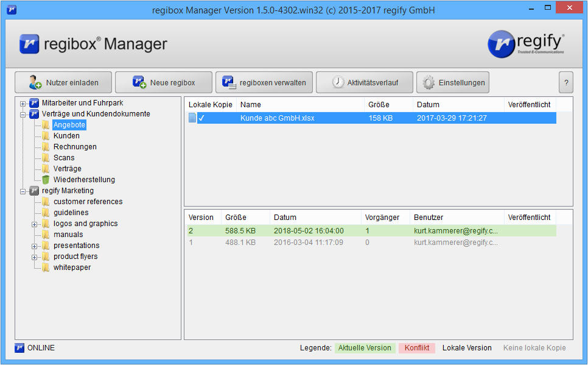The height and width of the screenshot is (365, 588).
Task: Click the logos and graphics folder icon
Action: coord(46,224)
